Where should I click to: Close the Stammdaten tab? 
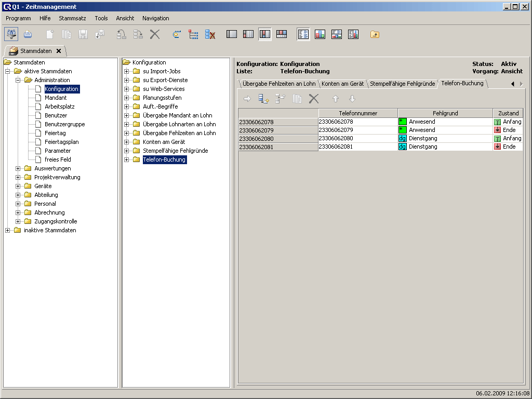pos(59,51)
